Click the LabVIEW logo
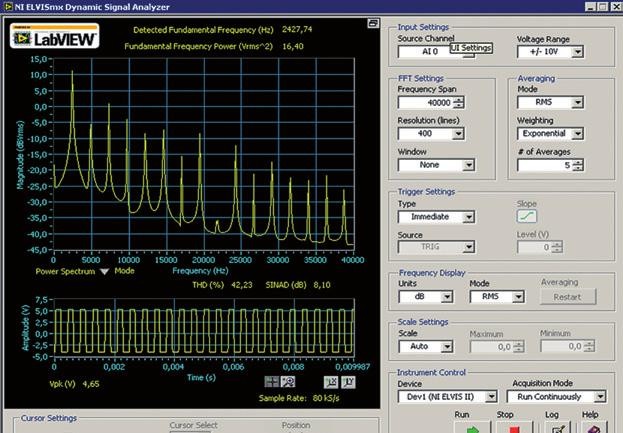 click(x=54, y=36)
